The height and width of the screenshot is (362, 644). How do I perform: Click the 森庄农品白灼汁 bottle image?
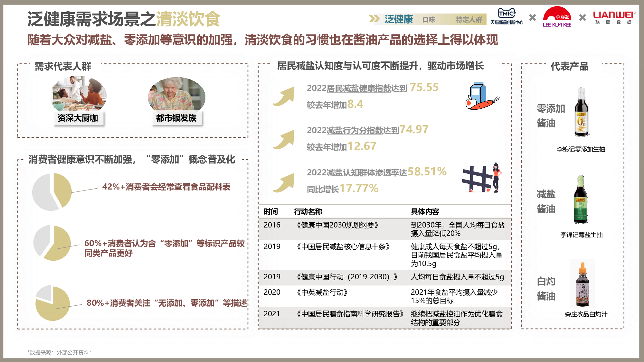(582, 284)
